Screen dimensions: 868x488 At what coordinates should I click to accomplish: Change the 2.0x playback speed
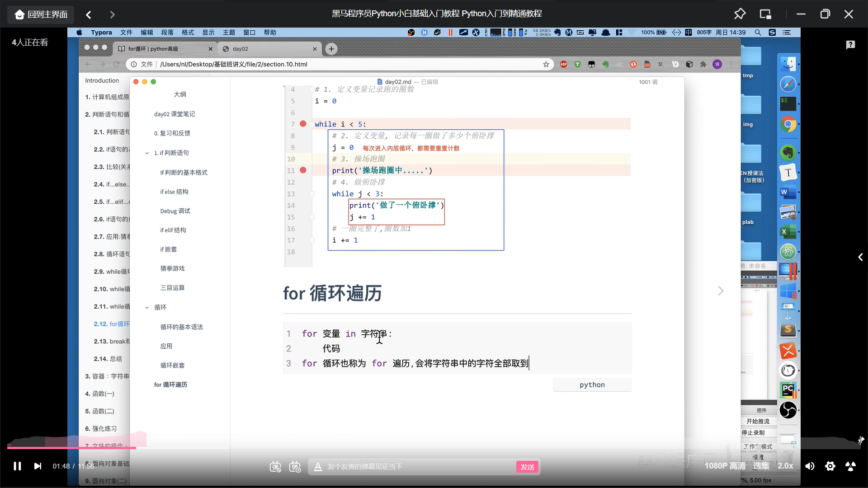coord(785,466)
